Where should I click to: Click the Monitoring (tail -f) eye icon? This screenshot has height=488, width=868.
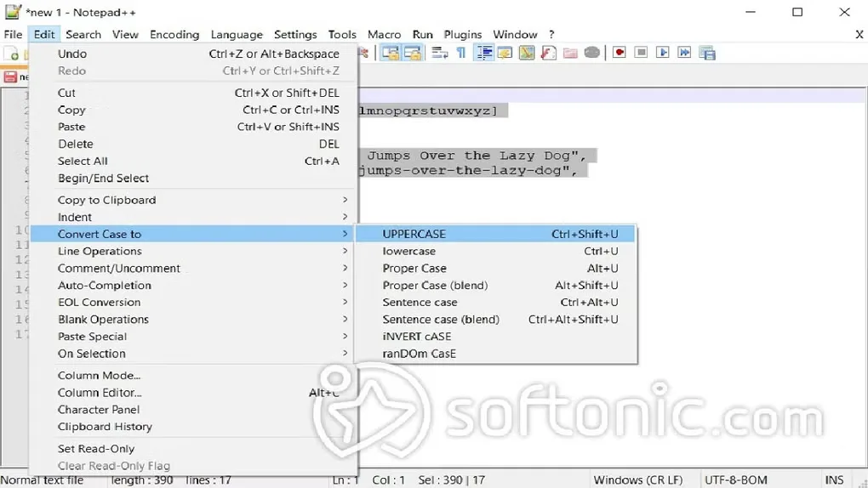pyautogui.click(x=591, y=53)
